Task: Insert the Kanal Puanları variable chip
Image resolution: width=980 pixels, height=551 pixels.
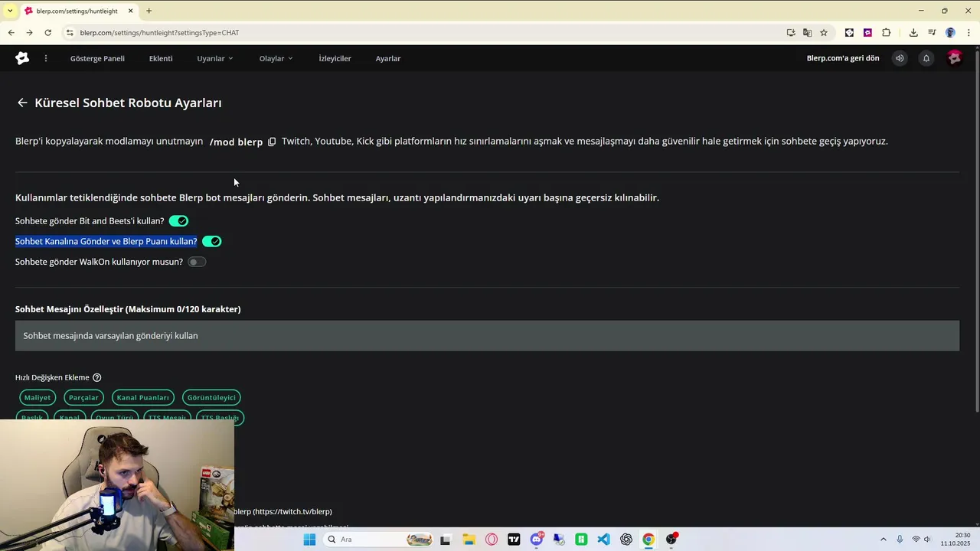Action: click(x=142, y=397)
